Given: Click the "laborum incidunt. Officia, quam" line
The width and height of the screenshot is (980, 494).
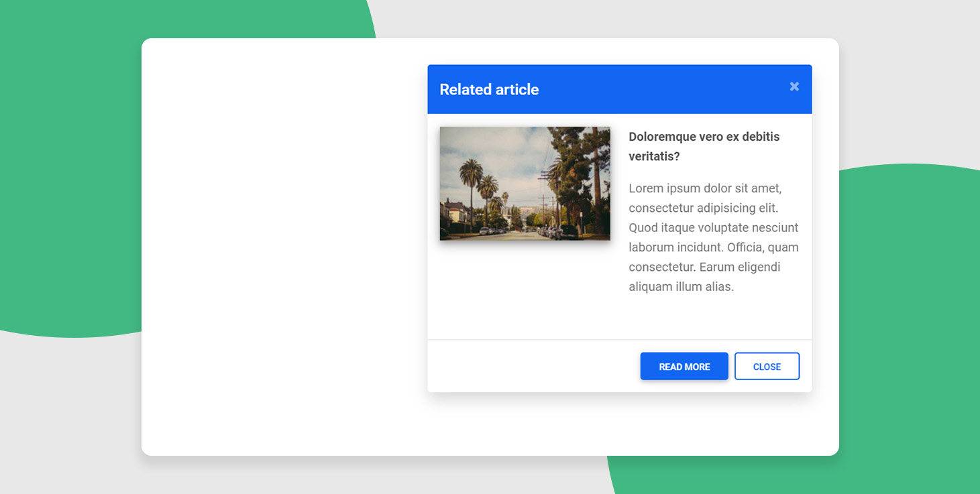Looking at the screenshot, I should click(x=713, y=247).
